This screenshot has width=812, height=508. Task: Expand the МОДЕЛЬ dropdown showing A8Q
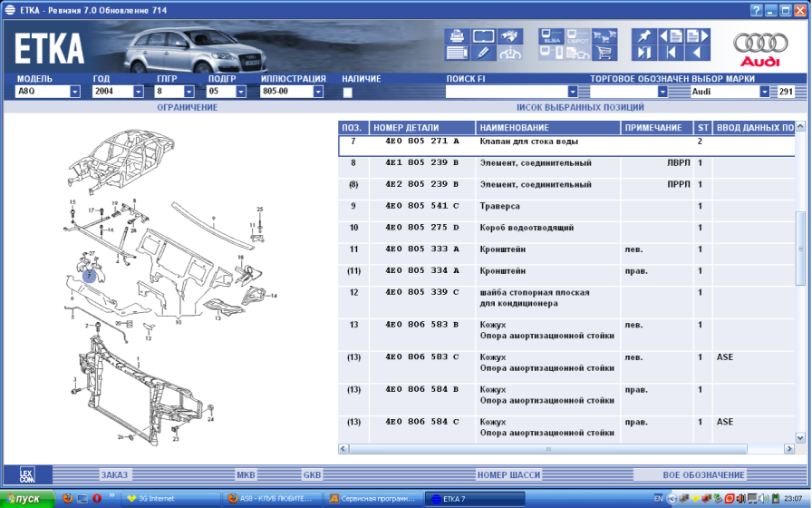tap(74, 92)
